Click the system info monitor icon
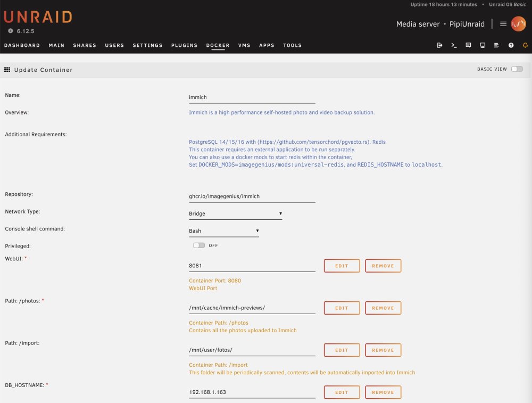Image resolution: width=532 pixels, height=403 pixels. [x=483, y=45]
